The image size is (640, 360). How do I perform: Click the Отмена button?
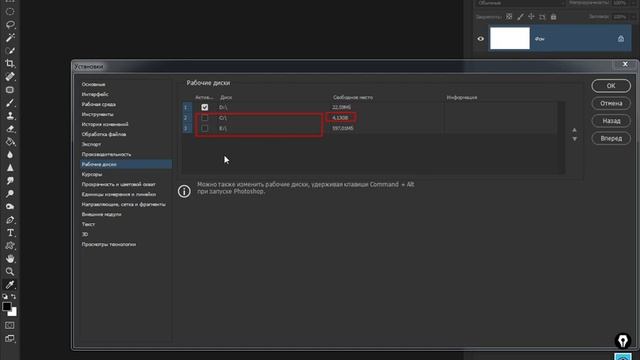click(x=611, y=103)
